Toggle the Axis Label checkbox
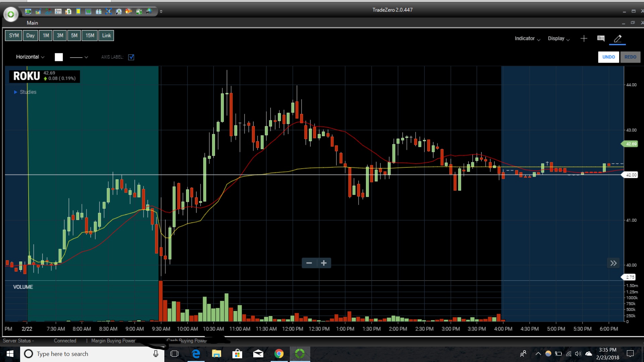The width and height of the screenshot is (644, 362). [131, 57]
